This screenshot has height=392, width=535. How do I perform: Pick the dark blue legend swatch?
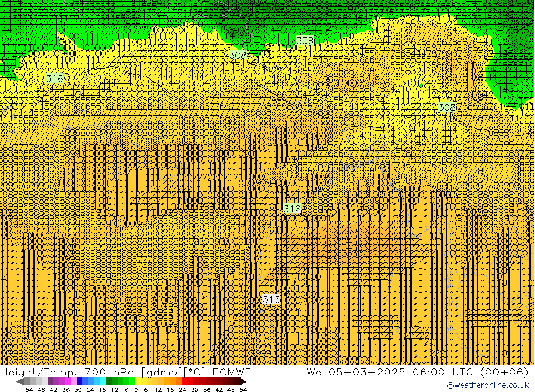[x=80, y=381]
